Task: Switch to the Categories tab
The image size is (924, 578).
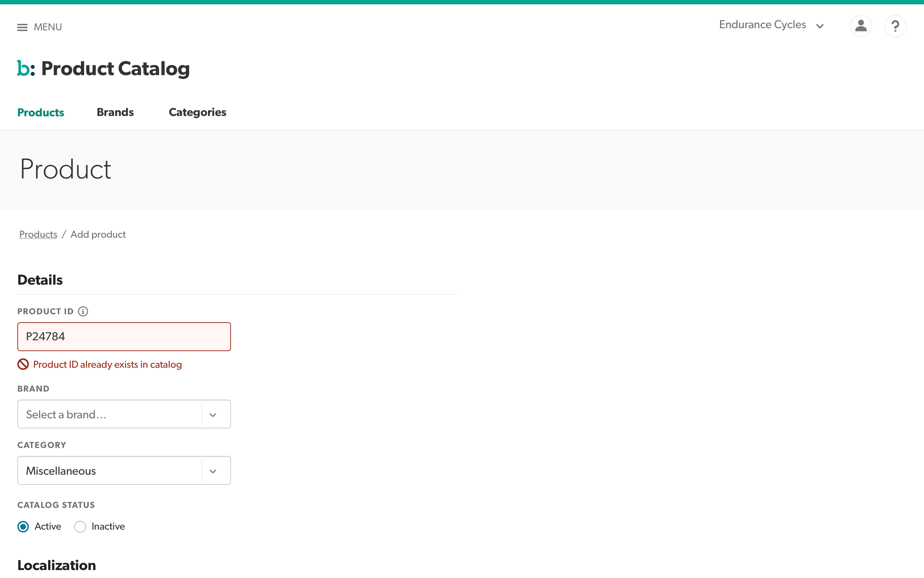Action: tap(197, 112)
